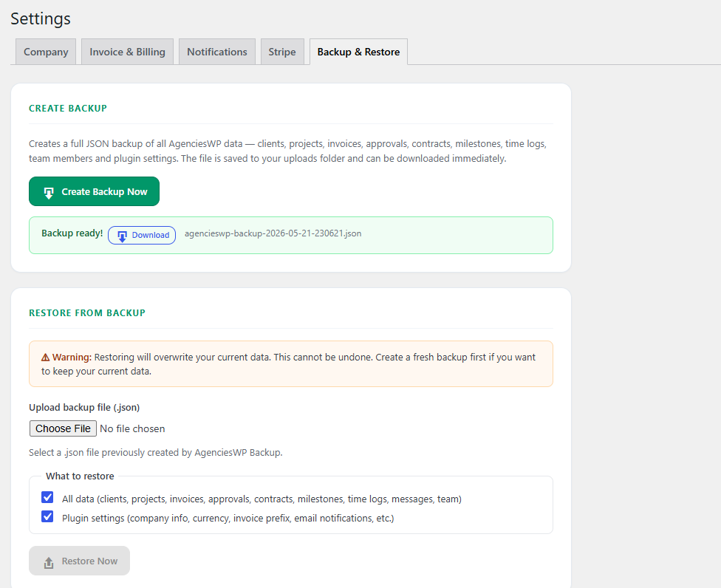Click the 'What to restore' legend
721x588 pixels.
pyautogui.click(x=80, y=476)
